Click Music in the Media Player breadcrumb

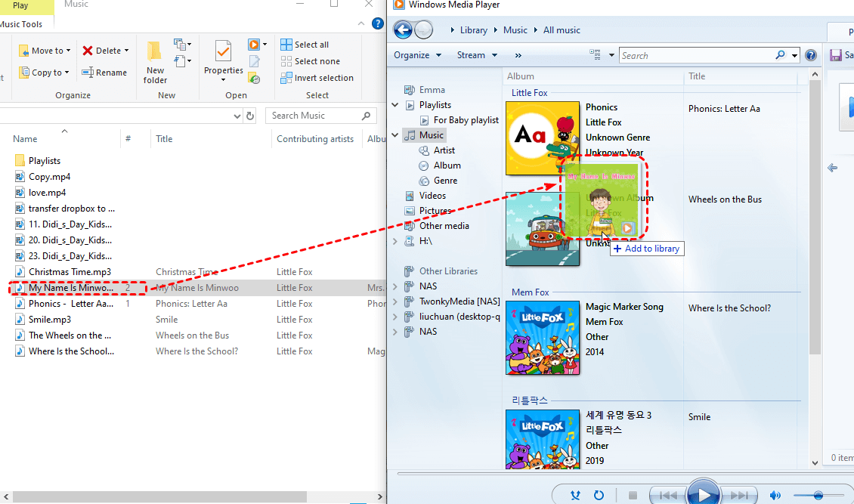(515, 30)
